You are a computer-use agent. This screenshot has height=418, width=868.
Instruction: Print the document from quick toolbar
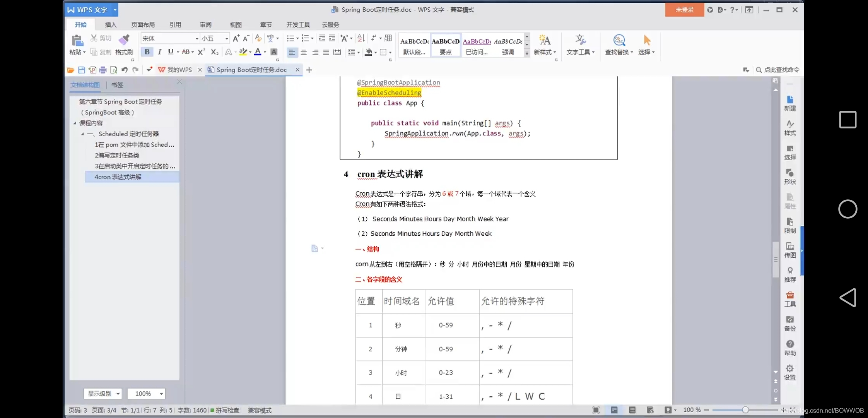pyautogui.click(x=103, y=70)
